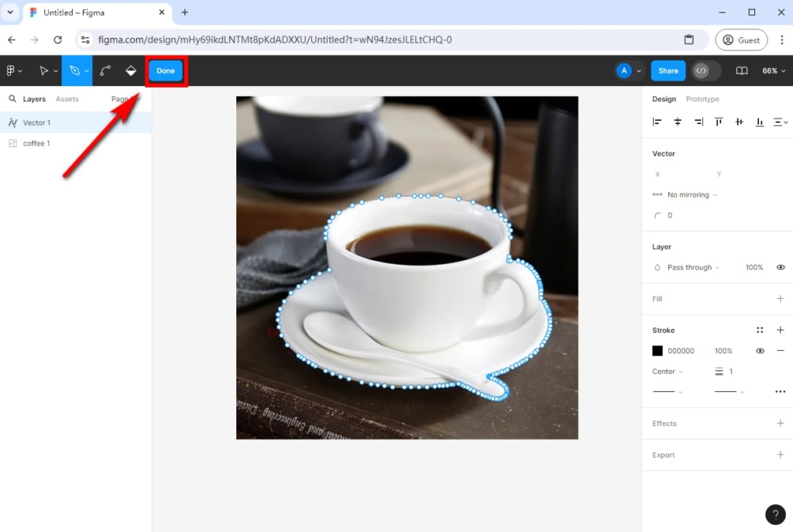The width and height of the screenshot is (793, 532).
Task: Switch to the Prototype tab
Action: click(702, 99)
